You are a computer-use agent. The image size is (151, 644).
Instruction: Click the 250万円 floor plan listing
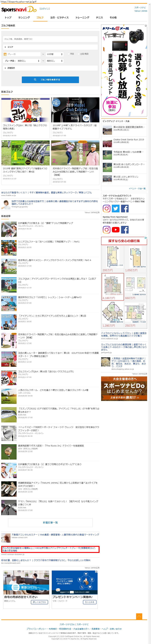(135, 314)
